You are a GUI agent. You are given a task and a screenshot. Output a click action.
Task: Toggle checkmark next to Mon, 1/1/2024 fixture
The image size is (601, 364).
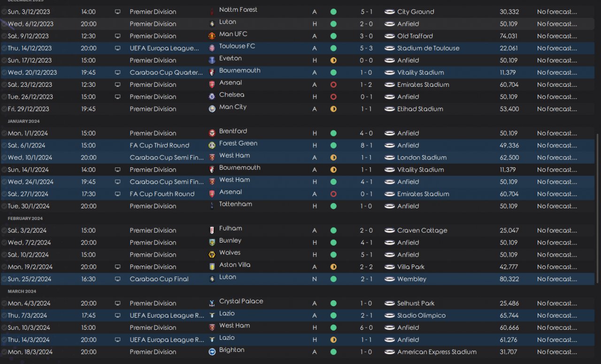(4, 133)
